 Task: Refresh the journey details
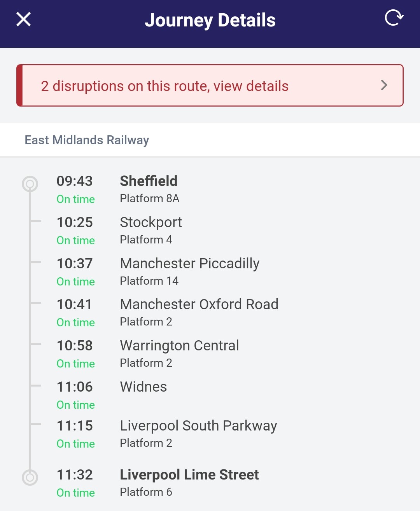(394, 18)
